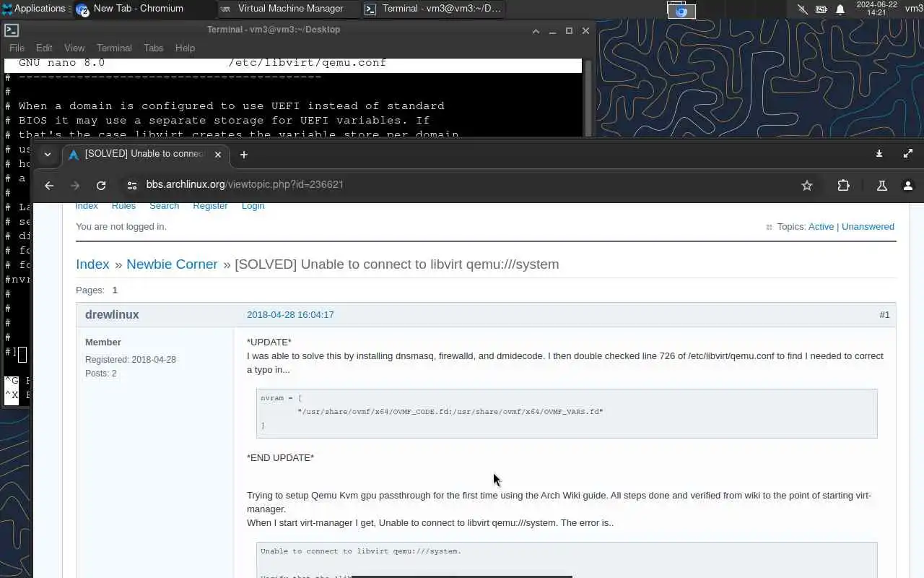Open the forum Rules link

tap(123, 206)
